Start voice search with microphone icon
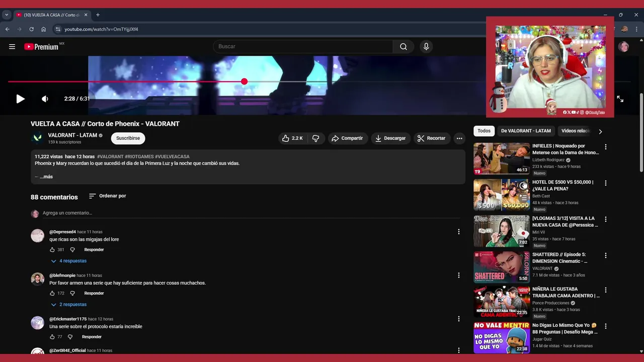 click(426, 47)
